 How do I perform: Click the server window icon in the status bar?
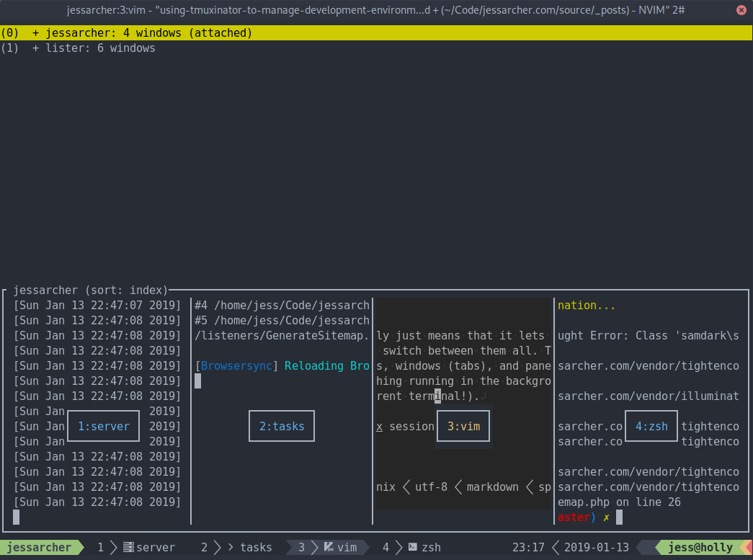[x=128, y=547]
